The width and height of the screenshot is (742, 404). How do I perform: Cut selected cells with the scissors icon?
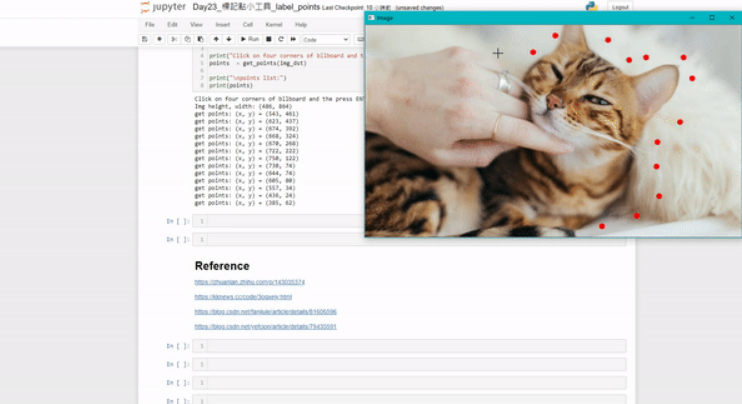click(x=174, y=39)
